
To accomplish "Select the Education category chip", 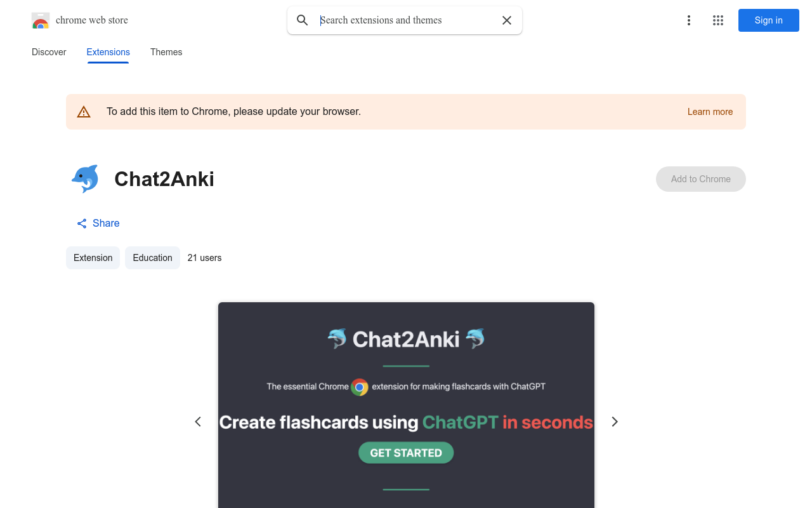I will [x=152, y=258].
